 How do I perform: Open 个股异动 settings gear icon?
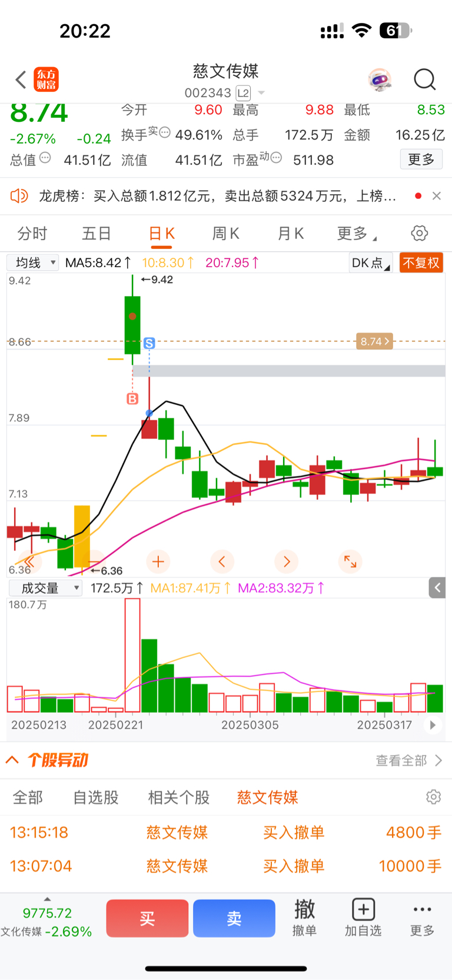[x=434, y=797]
